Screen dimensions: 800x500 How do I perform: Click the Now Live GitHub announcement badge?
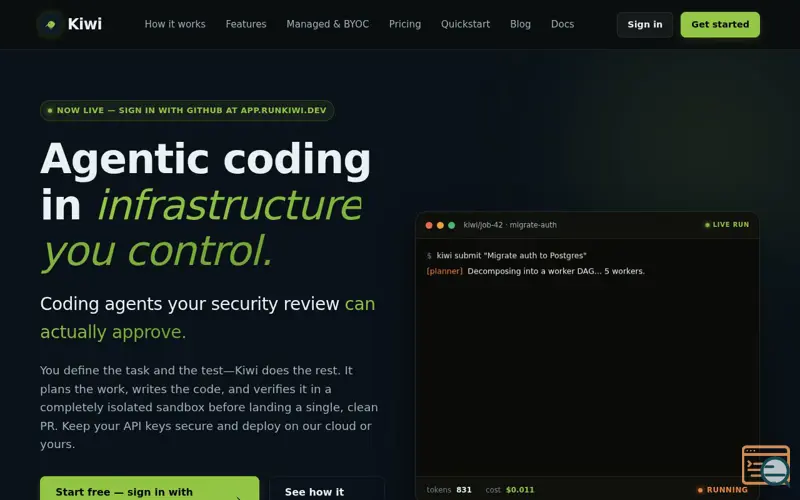tap(187, 110)
